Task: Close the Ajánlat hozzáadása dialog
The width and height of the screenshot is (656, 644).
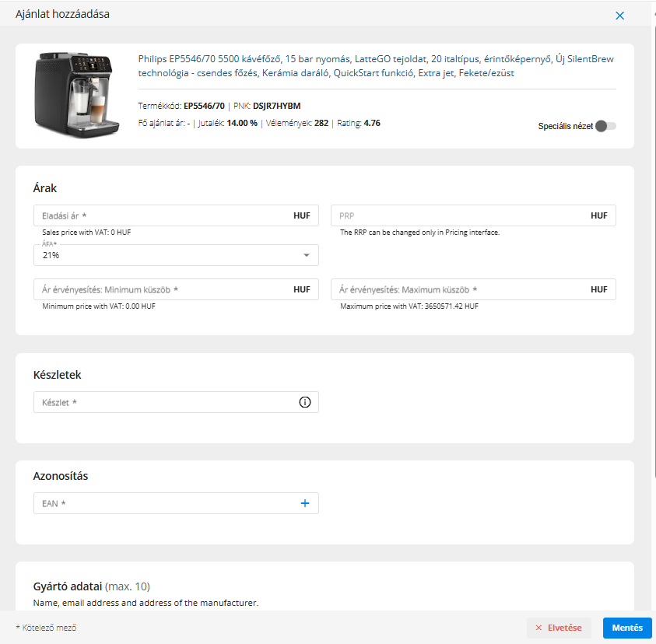Action: [619, 16]
